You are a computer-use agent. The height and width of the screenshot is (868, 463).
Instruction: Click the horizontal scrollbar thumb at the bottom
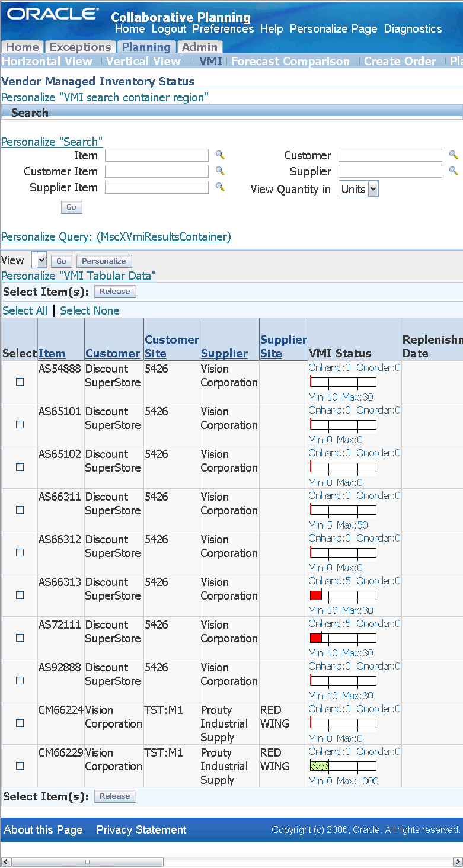[x=88, y=862]
